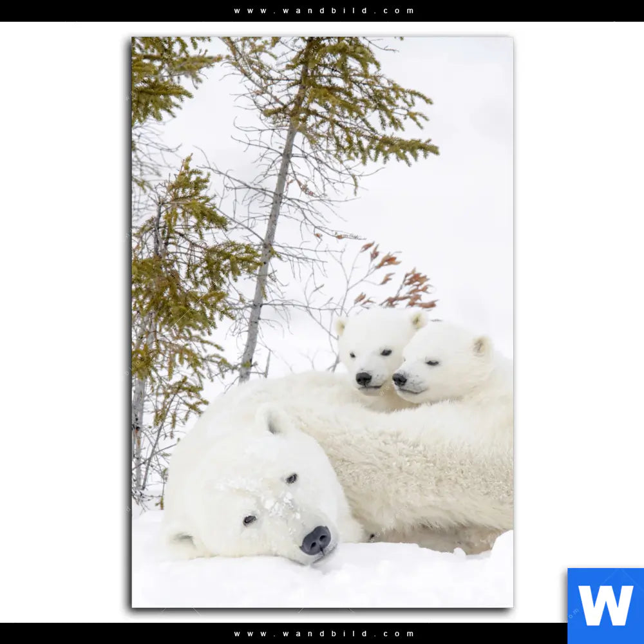Click the left cub's nose
The image size is (644, 644).
coord(364,379)
